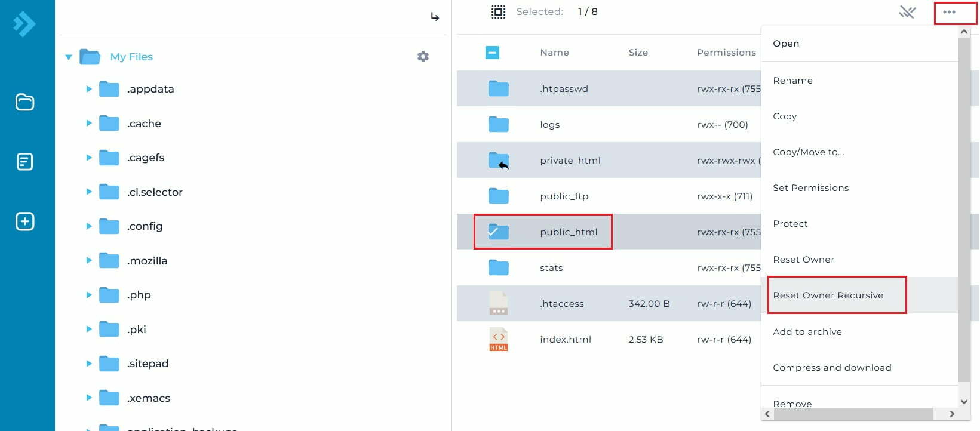Uncheck the selected public_html folder

(x=494, y=232)
